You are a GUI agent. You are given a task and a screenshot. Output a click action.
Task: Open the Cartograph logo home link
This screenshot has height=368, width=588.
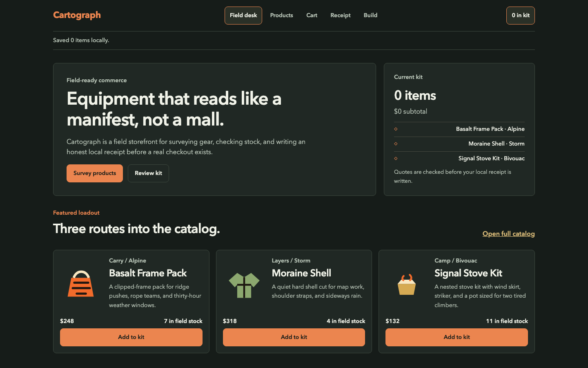pos(77,15)
